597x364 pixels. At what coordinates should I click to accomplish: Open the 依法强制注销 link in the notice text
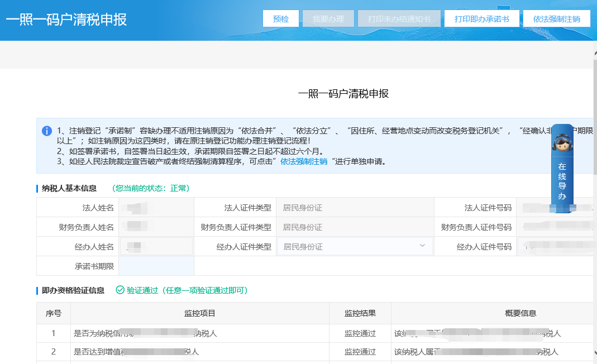[x=304, y=162]
